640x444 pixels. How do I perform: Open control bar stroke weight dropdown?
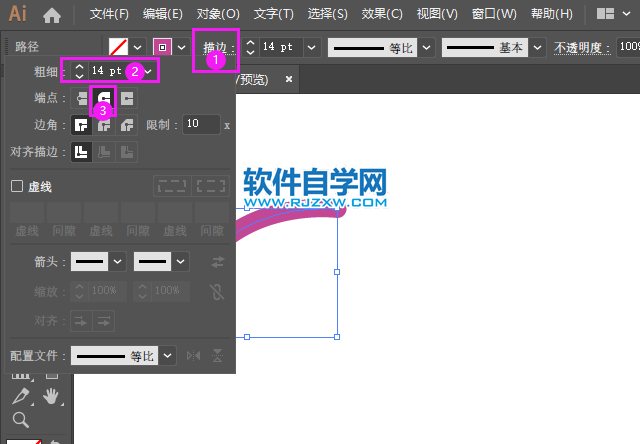312,47
